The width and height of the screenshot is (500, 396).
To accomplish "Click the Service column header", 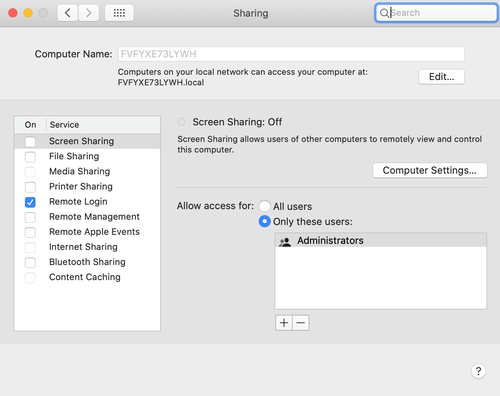I will coord(103,125).
